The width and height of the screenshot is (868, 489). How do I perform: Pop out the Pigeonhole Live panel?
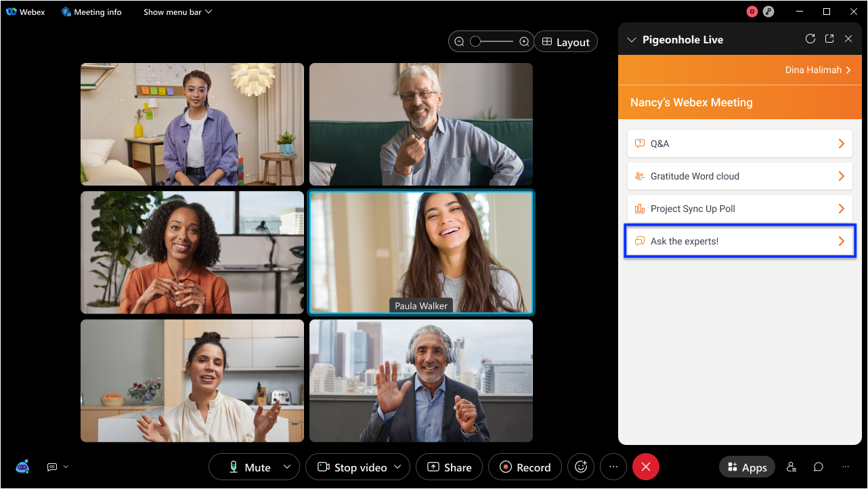point(829,39)
